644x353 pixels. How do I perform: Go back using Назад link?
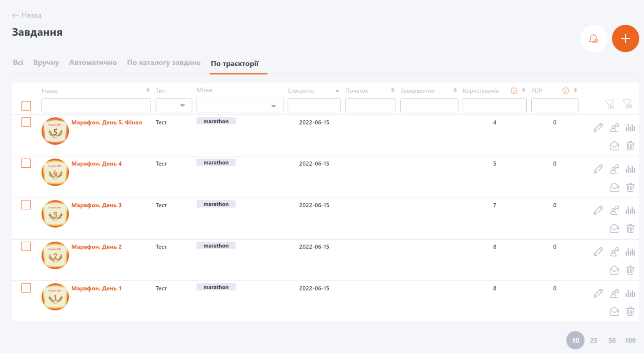(x=26, y=15)
